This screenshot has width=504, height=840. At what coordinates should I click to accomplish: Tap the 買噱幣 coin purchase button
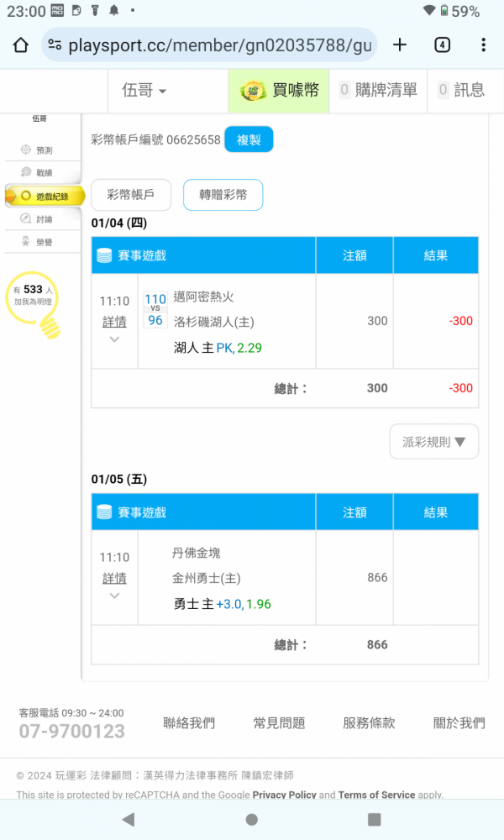(x=280, y=91)
